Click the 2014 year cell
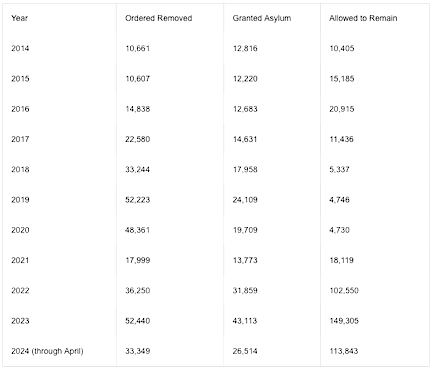The width and height of the screenshot is (432, 369). (x=20, y=48)
